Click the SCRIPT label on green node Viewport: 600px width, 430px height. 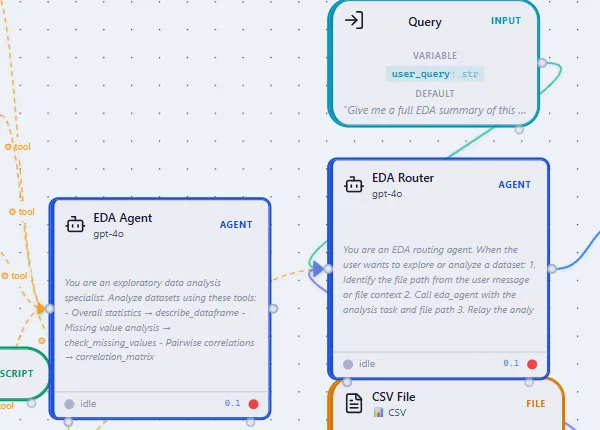(x=16, y=373)
